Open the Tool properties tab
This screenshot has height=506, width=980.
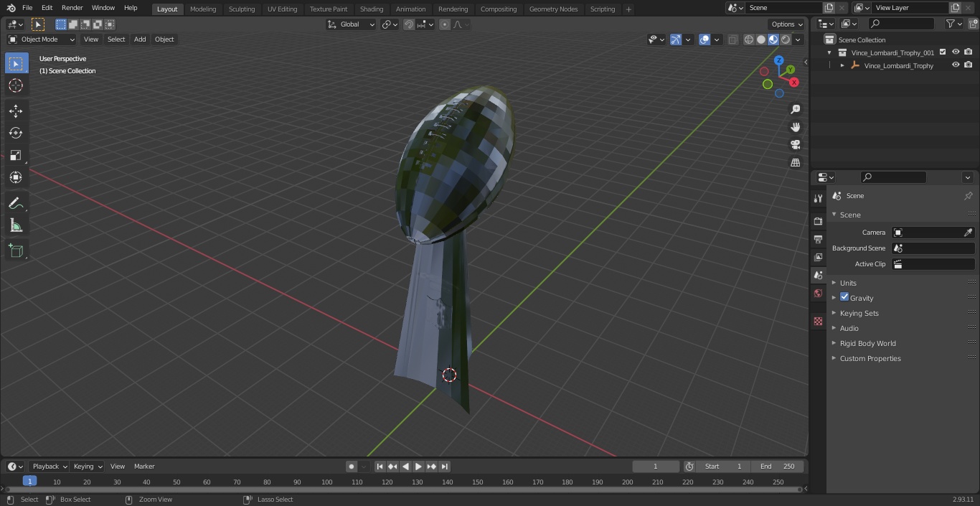pyautogui.click(x=818, y=198)
